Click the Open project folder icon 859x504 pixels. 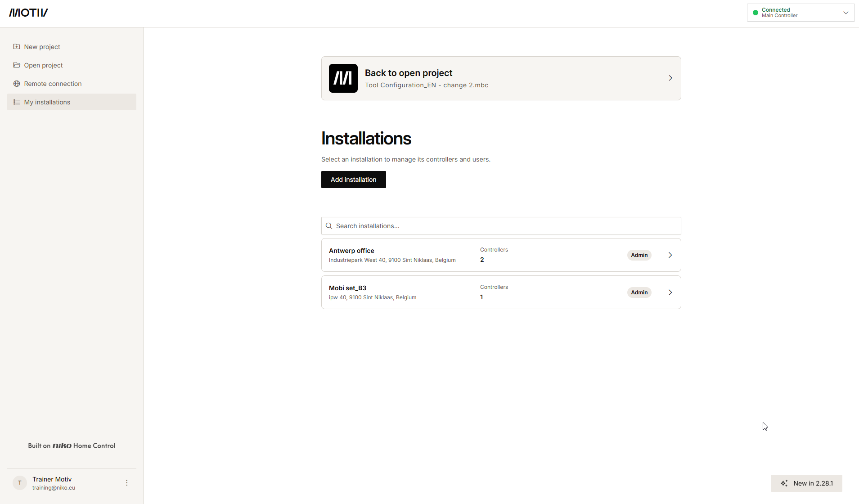tap(17, 65)
